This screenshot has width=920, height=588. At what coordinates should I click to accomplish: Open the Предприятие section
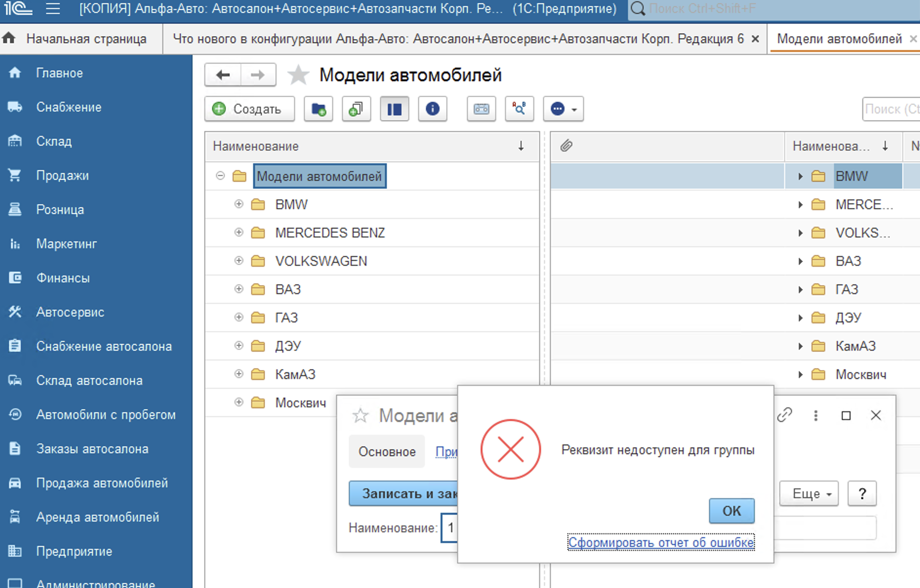(74, 551)
